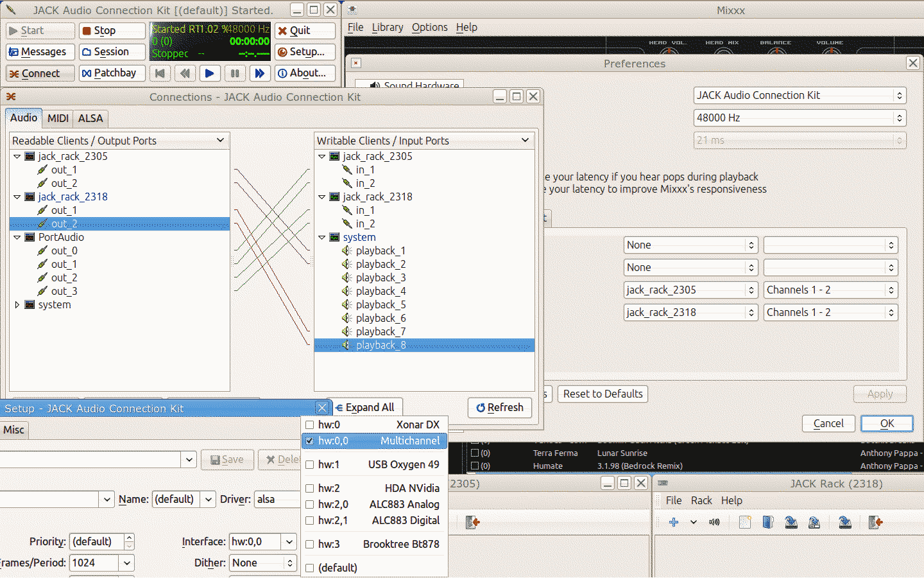Image resolution: width=924 pixels, height=578 pixels.
Task: Open the Library menu in Mixxx
Action: (x=387, y=27)
